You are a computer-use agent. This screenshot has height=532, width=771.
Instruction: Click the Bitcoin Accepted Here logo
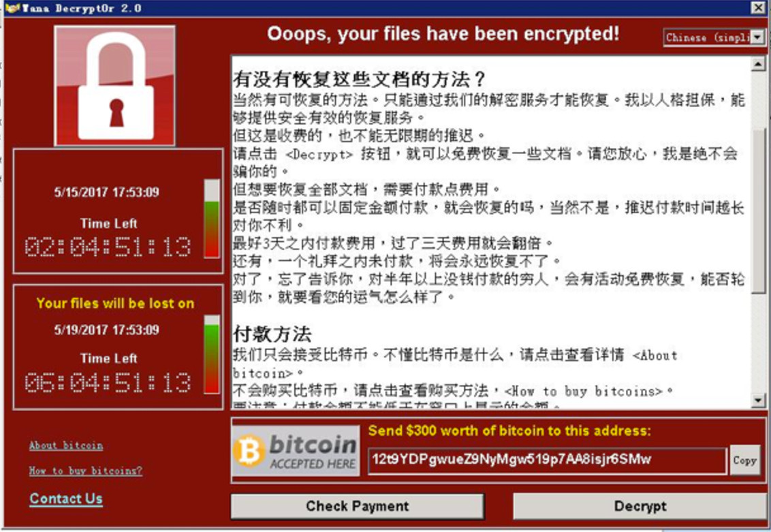(296, 451)
